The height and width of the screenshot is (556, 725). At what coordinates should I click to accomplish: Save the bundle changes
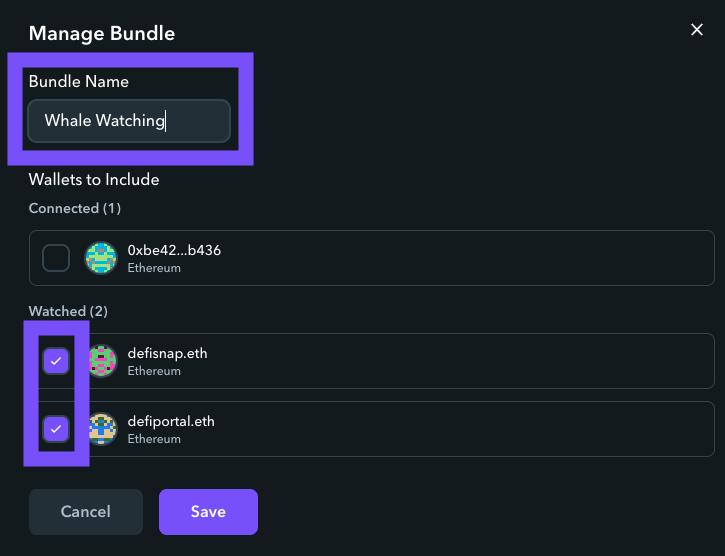click(208, 512)
